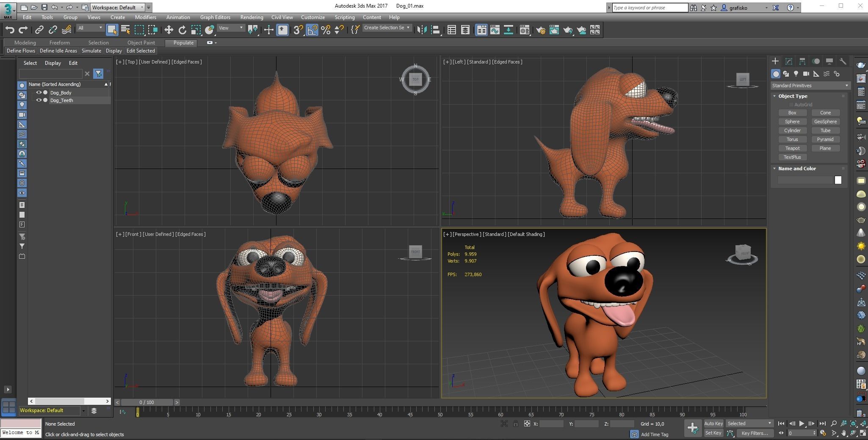The image size is (868, 440).
Task: Open the Modify tab in command panel
Action: point(788,61)
